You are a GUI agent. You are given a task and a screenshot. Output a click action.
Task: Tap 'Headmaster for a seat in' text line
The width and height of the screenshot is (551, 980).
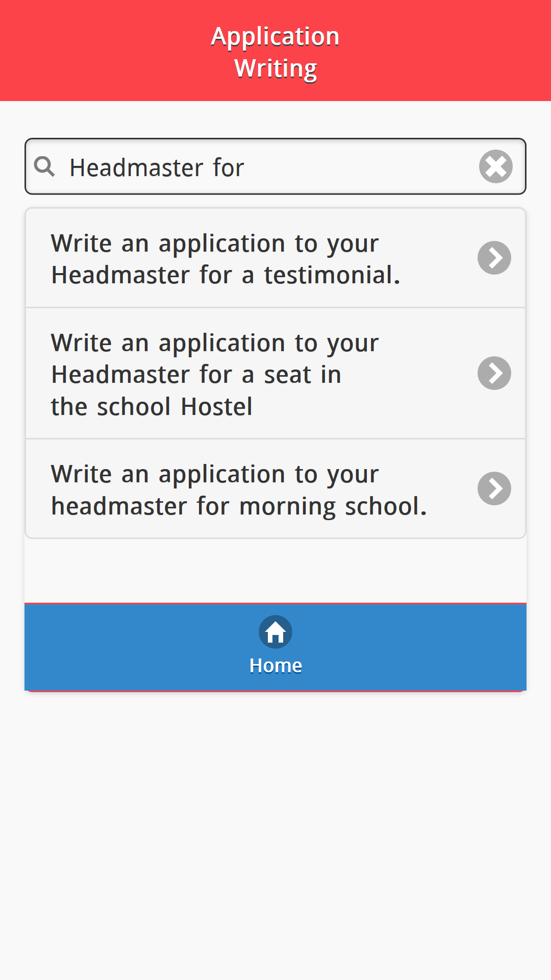coord(196,375)
